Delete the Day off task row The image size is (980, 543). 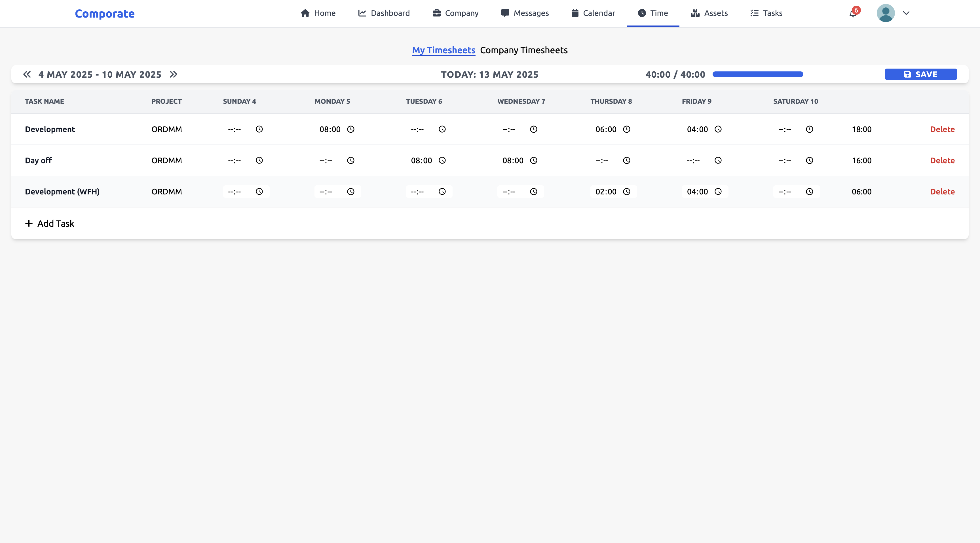coord(942,160)
